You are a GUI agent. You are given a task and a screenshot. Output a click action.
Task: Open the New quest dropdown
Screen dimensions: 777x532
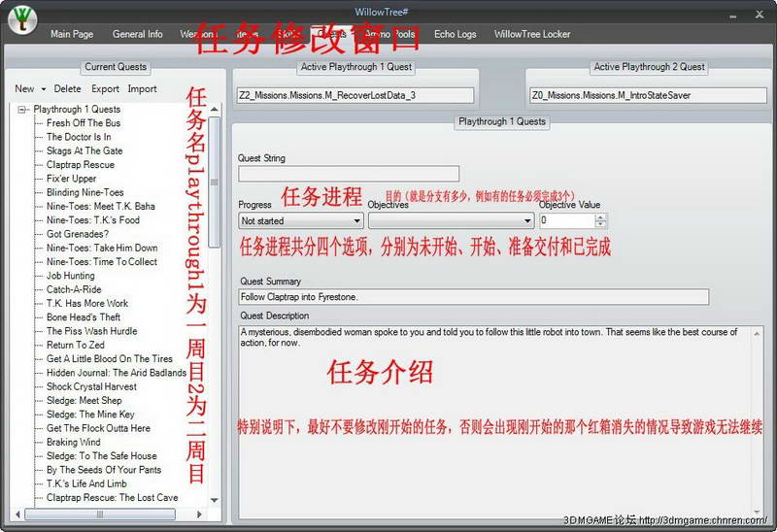30,88
